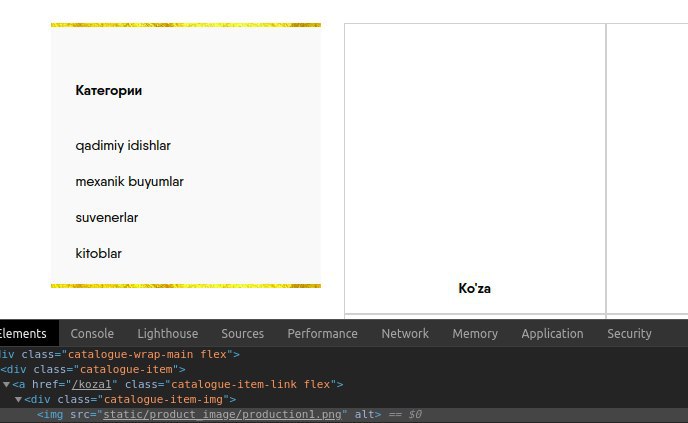Open the Network tab
The width and height of the screenshot is (688, 423).
405,333
